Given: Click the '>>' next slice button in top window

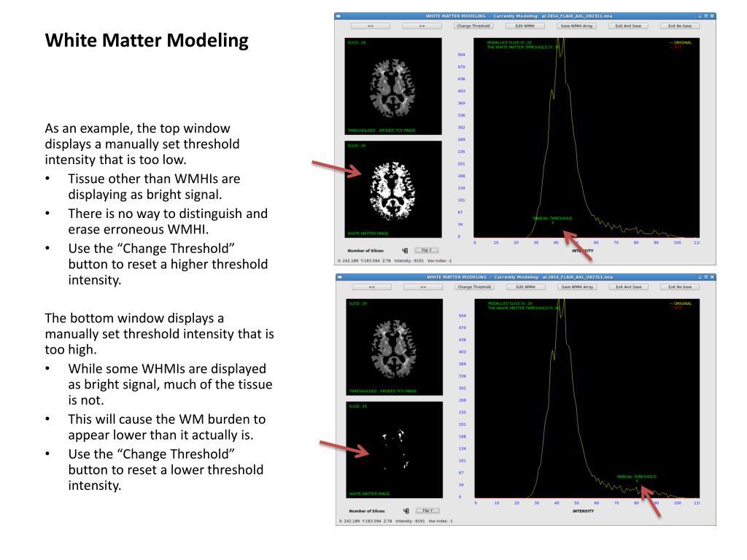Looking at the screenshot, I should (422, 26).
